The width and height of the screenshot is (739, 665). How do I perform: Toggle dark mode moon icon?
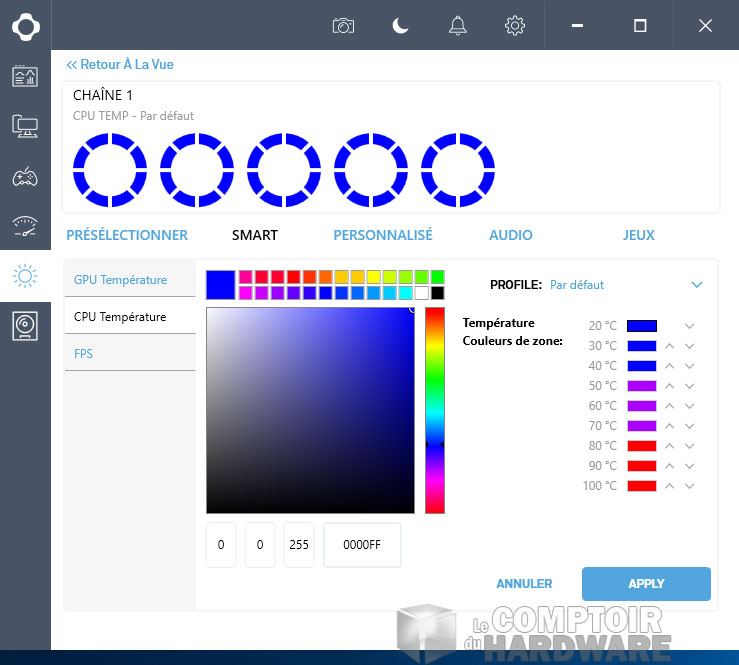[x=401, y=26]
